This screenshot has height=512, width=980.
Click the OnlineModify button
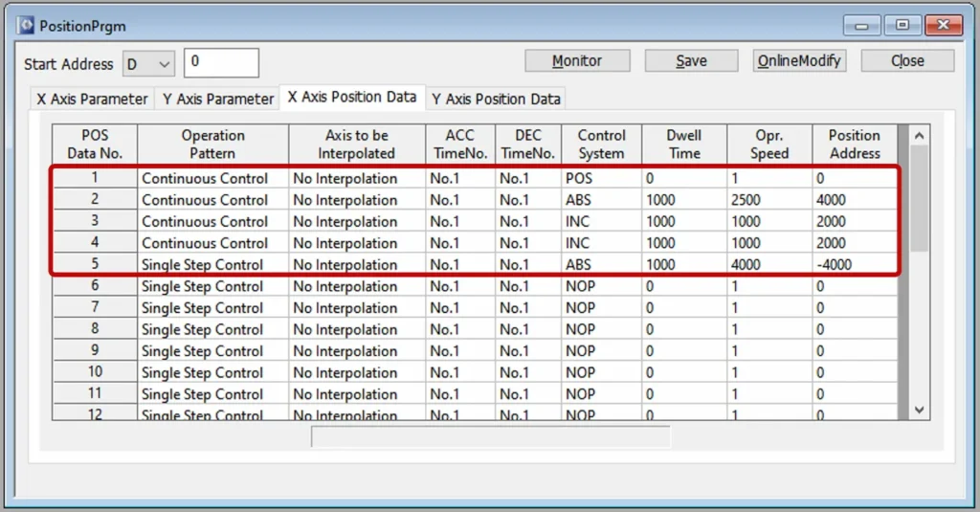pyautogui.click(x=799, y=60)
